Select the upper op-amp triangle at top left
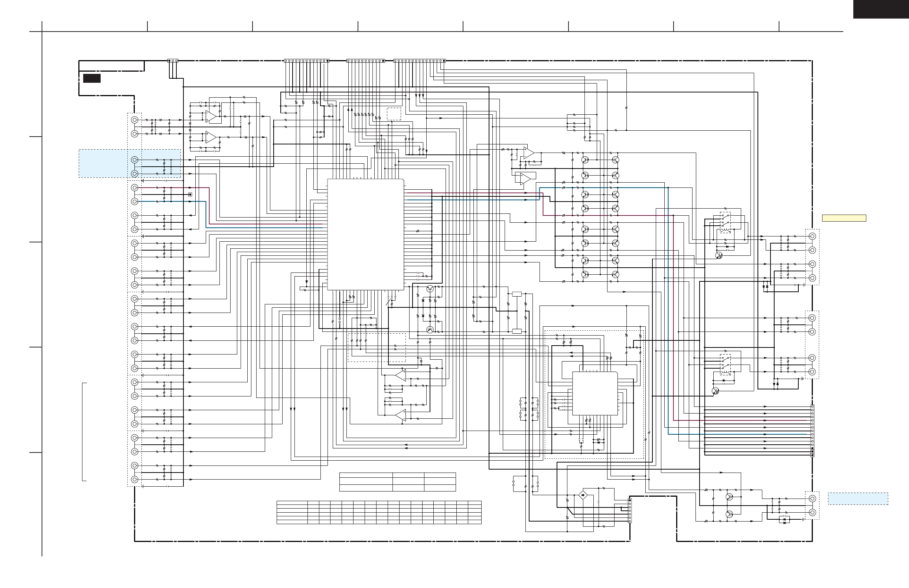The image size is (909, 588). coord(211,117)
